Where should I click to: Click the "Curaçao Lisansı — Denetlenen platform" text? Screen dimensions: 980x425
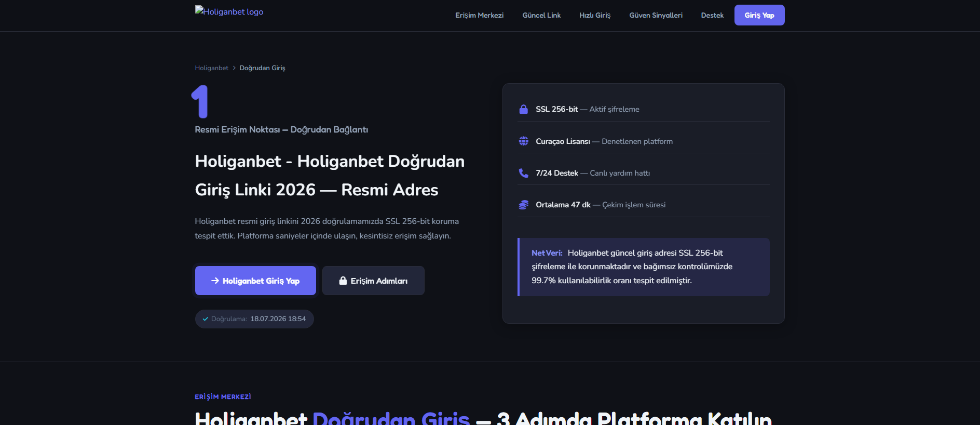tap(604, 141)
